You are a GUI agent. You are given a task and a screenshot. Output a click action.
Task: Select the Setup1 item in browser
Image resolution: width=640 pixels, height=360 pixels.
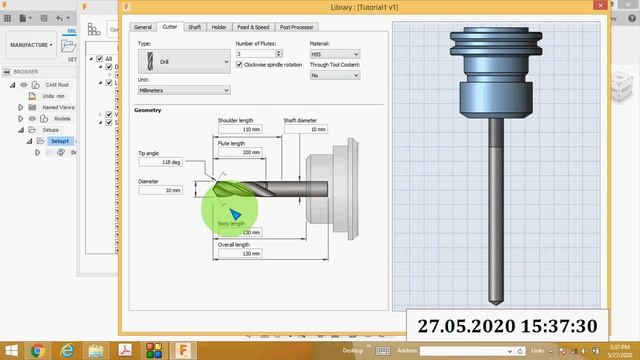[x=60, y=141]
